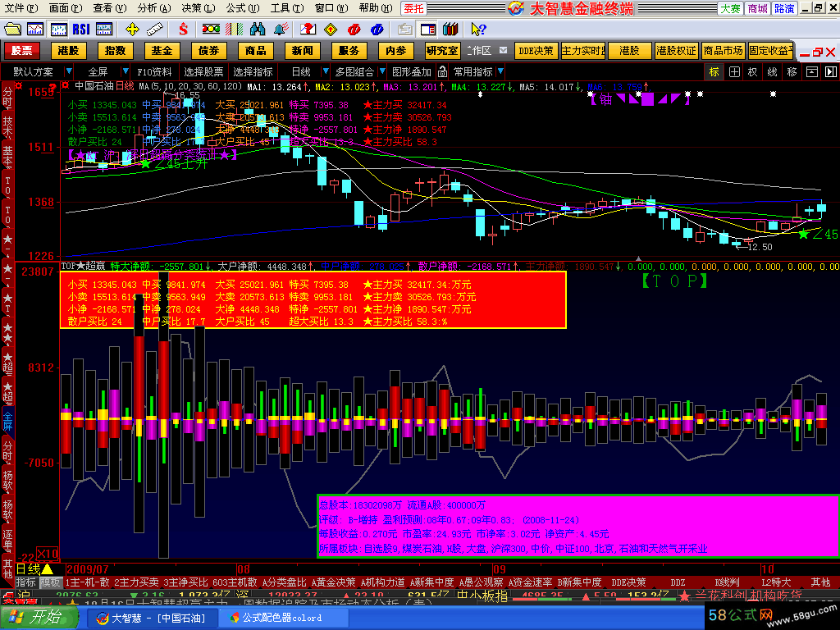The width and height of the screenshot is (840, 630).
Task: Open the 日线 period dropdown arrow
Action: (325, 72)
